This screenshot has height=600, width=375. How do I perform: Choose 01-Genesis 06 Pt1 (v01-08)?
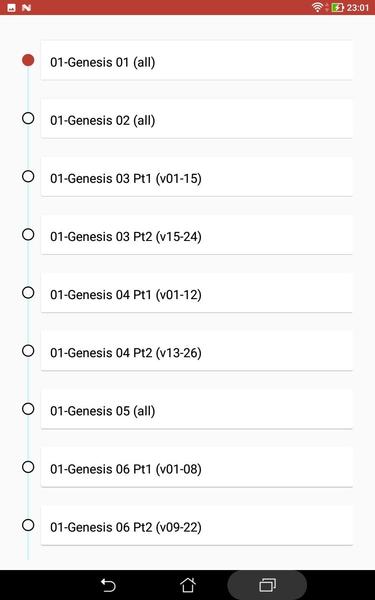coord(197,468)
